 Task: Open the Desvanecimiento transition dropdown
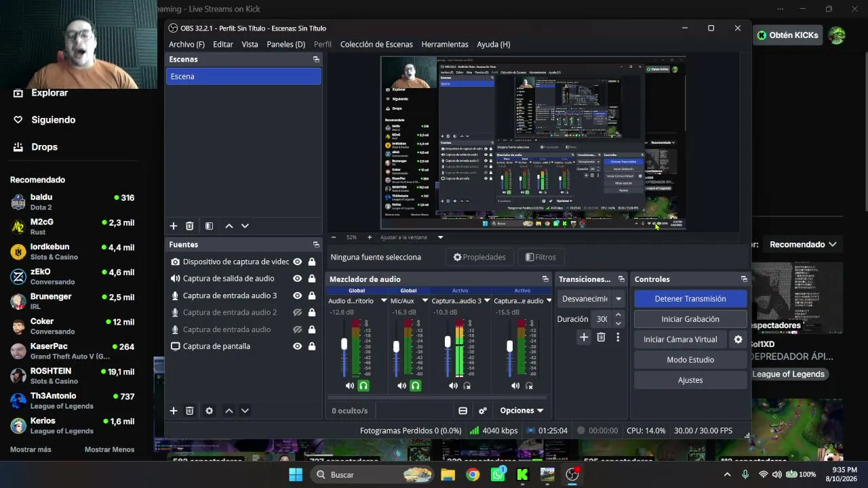(618, 299)
